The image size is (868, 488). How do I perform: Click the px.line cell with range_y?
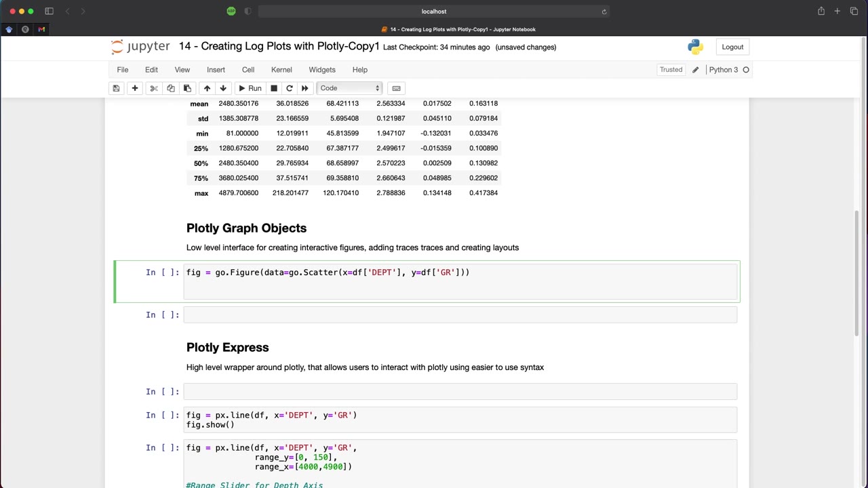coord(460,464)
